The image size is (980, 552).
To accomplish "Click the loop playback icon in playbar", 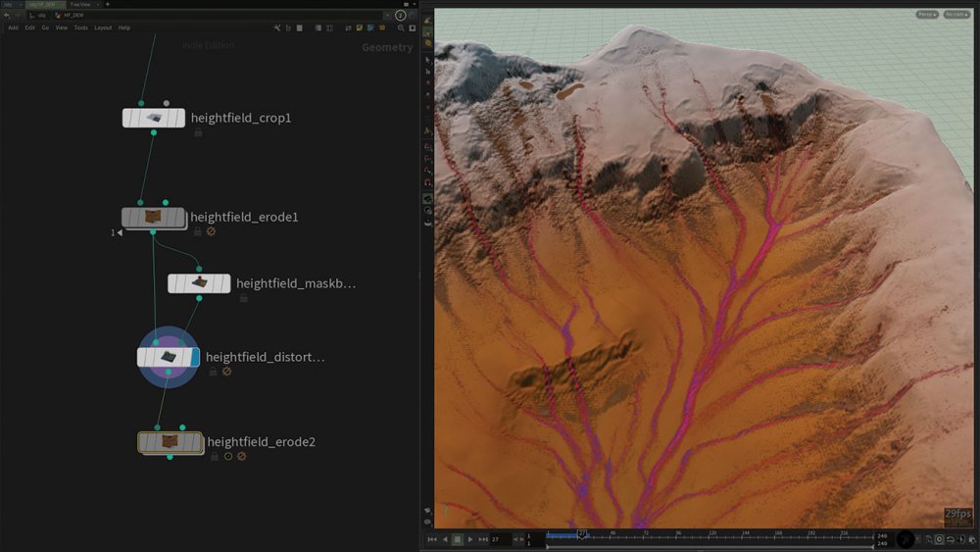I will click(x=950, y=539).
